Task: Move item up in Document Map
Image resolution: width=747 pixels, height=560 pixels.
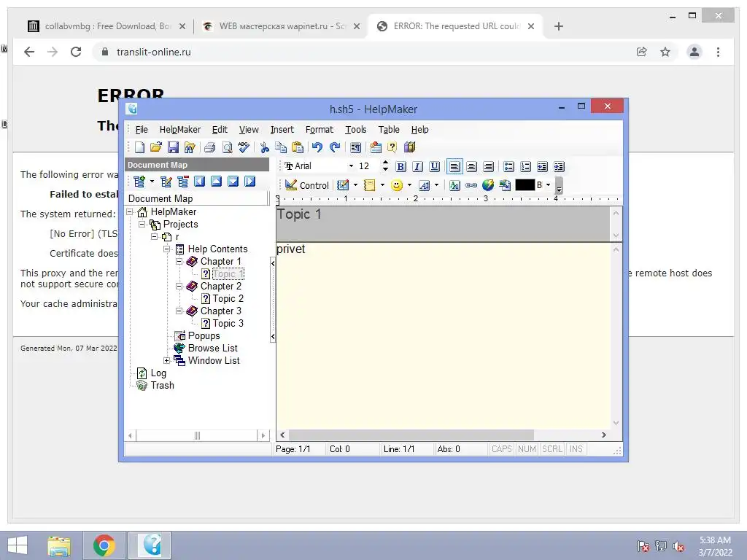Action: point(216,182)
